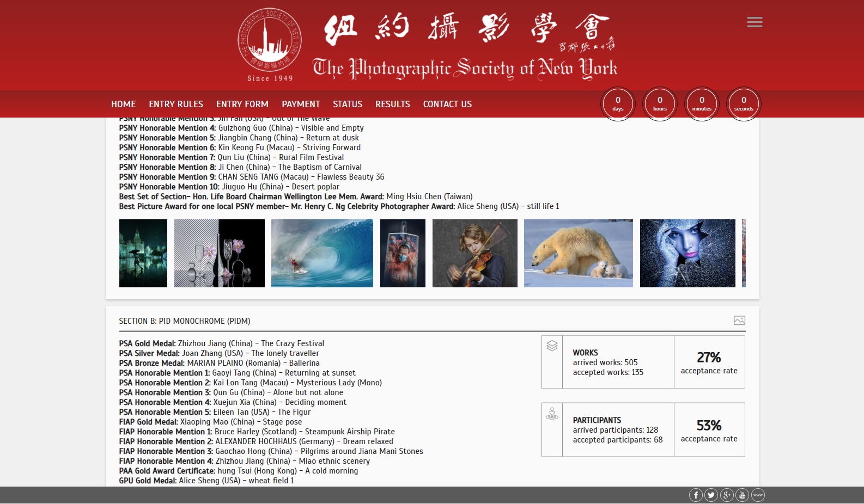The width and height of the screenshot is (864, 504).
Task: Click the Google Plus footer icon
Action: (727, 495)
